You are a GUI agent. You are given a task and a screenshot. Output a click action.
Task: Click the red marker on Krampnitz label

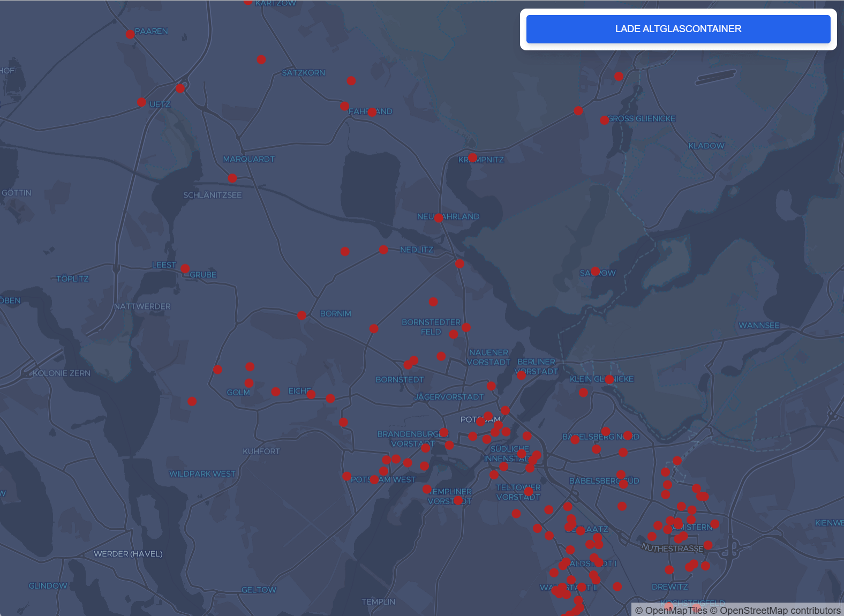(472, 157)
